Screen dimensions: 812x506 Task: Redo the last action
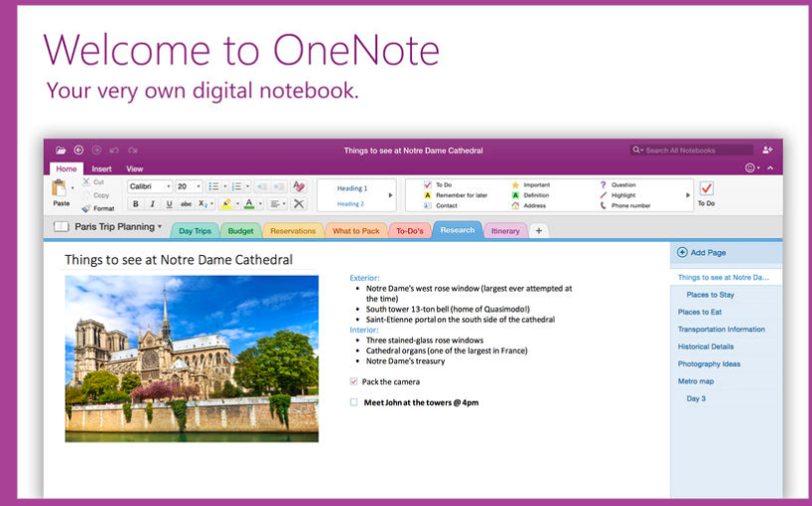pyautogui.click(x=133, y=150)
